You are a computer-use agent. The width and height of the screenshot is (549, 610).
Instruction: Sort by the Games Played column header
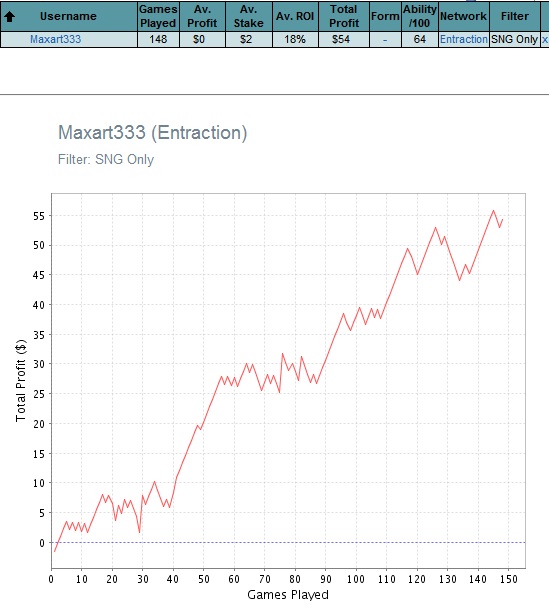(158, 16)
